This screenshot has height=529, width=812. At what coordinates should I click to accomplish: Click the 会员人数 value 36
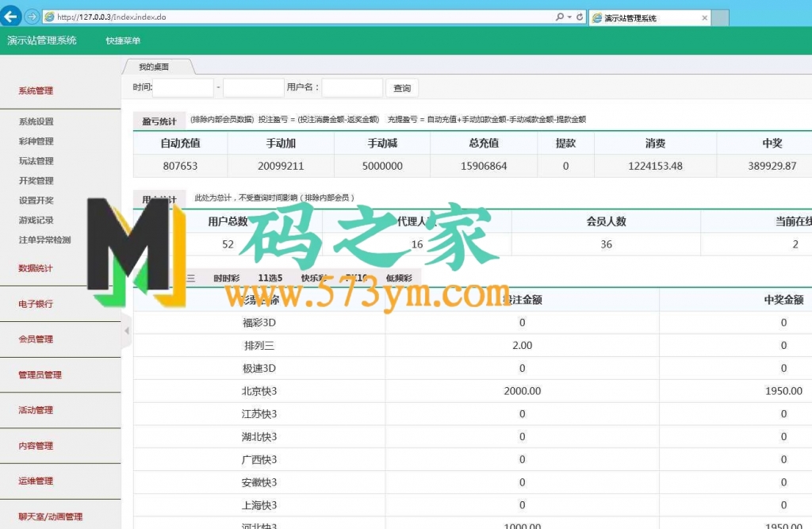point(606,244)
